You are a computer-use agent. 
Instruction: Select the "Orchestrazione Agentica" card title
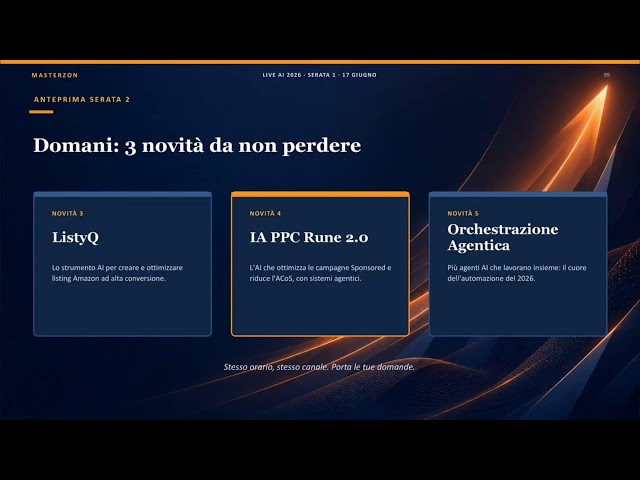(x=503, y=237)
